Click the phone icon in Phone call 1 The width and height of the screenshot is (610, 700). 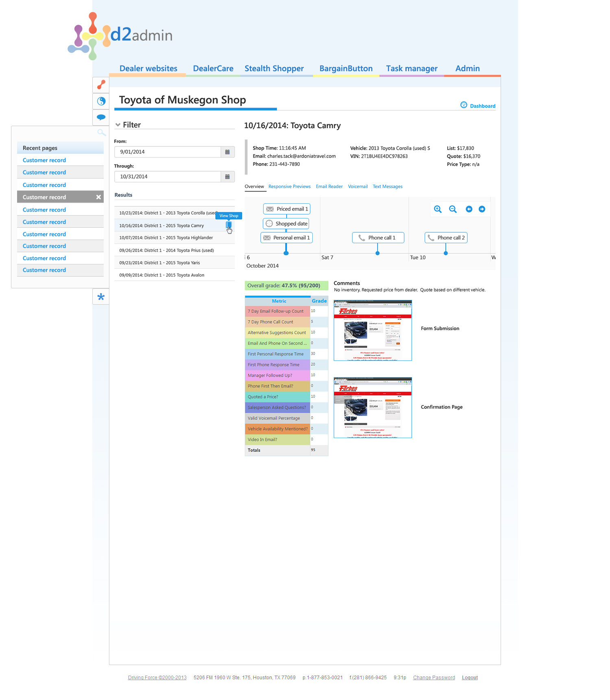(x=362, y=238)
